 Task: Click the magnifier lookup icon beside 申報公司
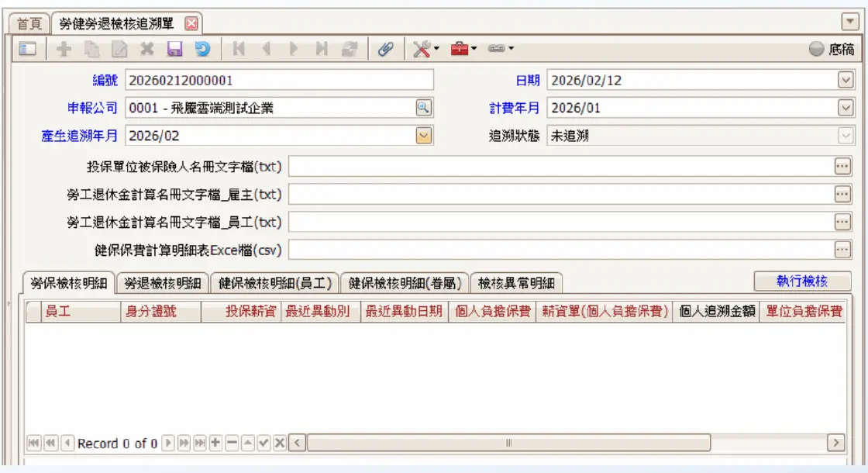pos(423,108)
